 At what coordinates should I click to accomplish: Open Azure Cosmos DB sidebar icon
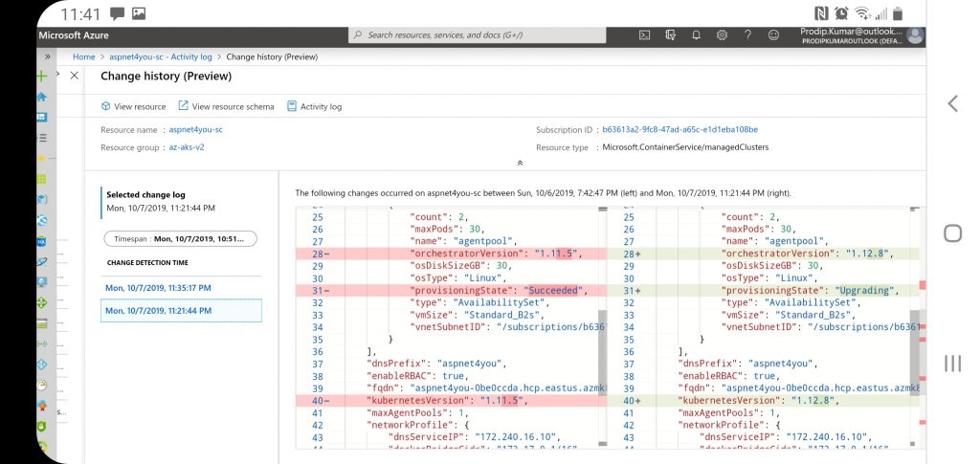(x=42, y=262)
